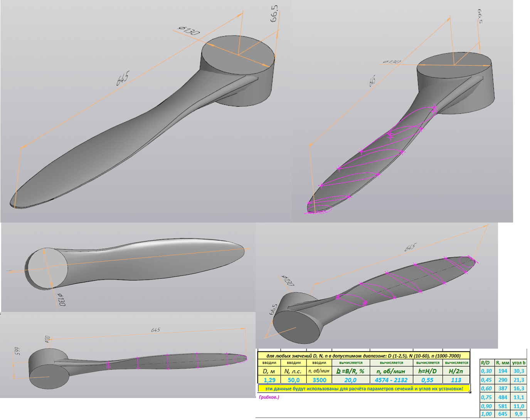
Task: Select the angle cell 13,1
Action: coord(519,397)
